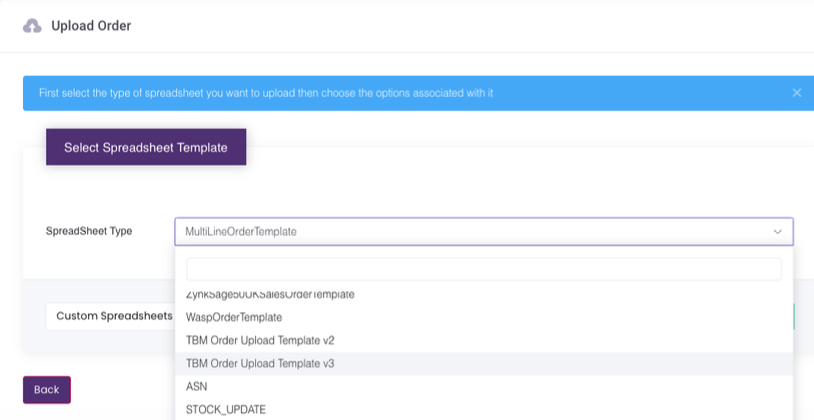Click the dropdown chevron arrow in SpreadSheet Type
Screen dimensions: 814x420
(x=777, y=232)
